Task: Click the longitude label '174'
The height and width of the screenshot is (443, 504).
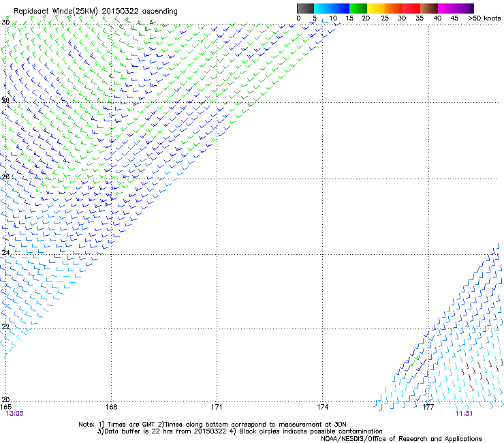Action: click(322, 407)
